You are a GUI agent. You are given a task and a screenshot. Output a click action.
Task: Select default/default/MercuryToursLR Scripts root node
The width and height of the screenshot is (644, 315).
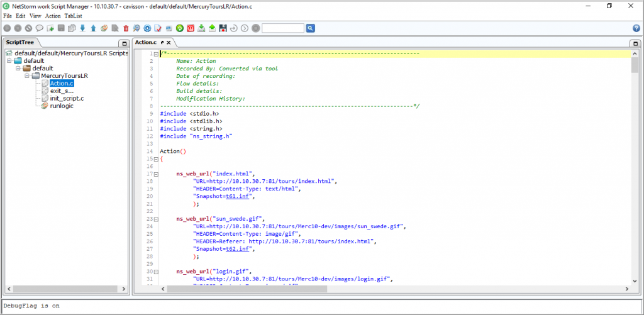[71, 53]
